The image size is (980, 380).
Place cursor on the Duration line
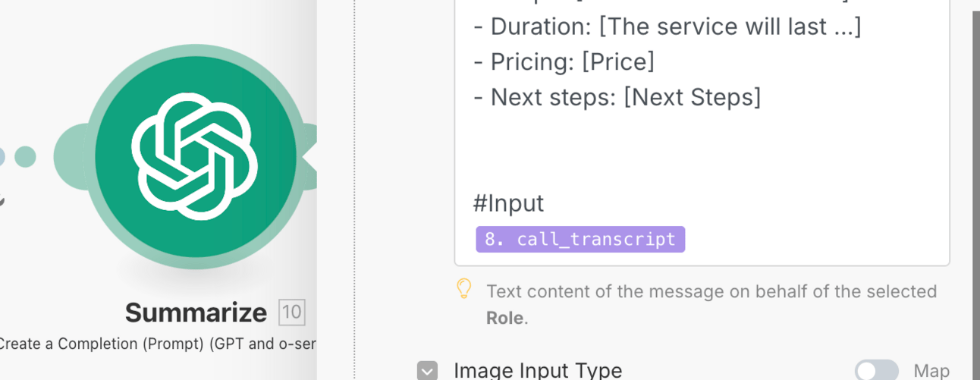(x=667, y=27)
